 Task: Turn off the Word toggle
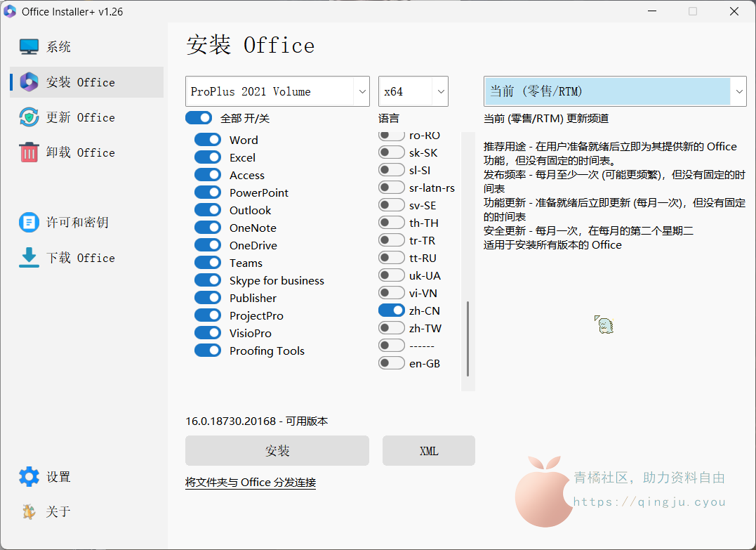[x=208, y=140]
